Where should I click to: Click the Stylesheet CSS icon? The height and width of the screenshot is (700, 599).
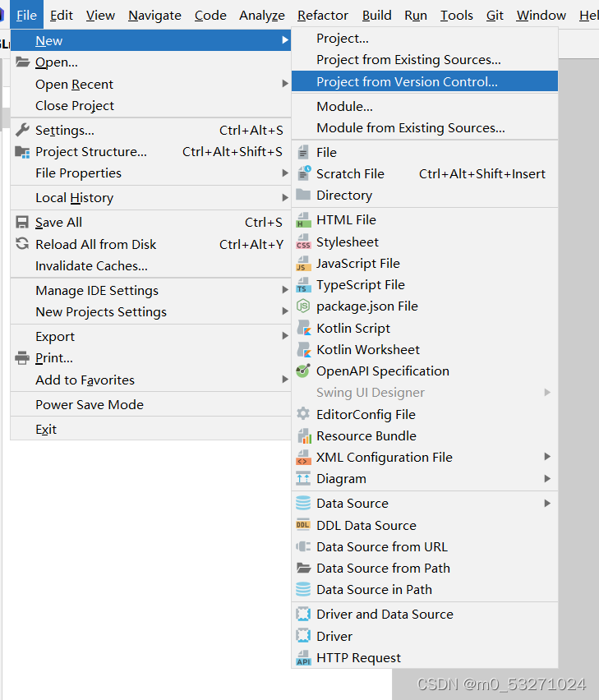click(x=303, y=242)
